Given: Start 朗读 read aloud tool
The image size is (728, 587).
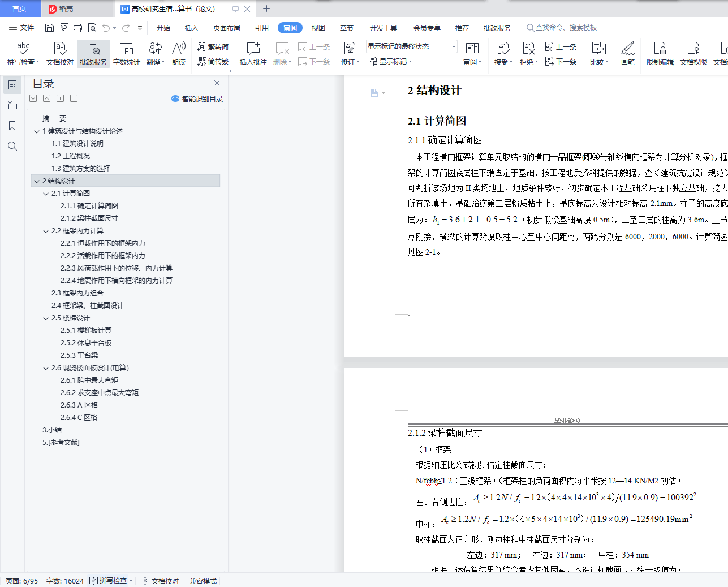Looking at the screenshot, I should (179, 54).
